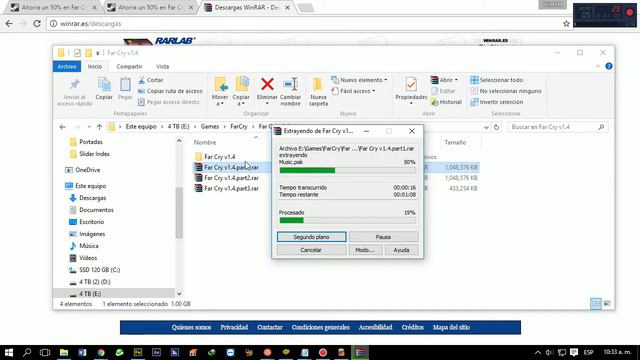Click No seleccionar ninguno

pos(506,91)
